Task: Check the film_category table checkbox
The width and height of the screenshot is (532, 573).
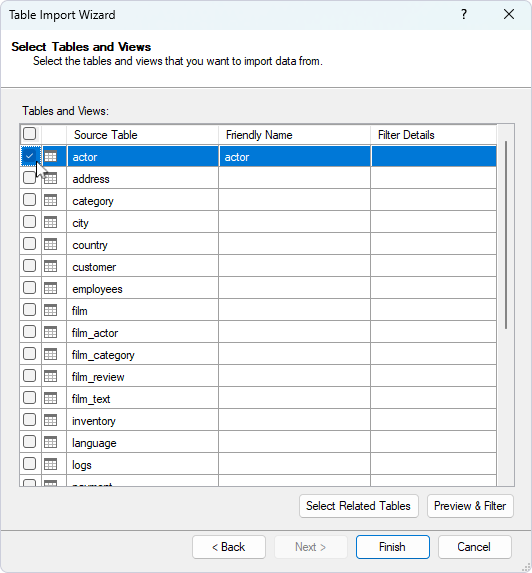Action: pyautogui.click(x=29, y=354)
